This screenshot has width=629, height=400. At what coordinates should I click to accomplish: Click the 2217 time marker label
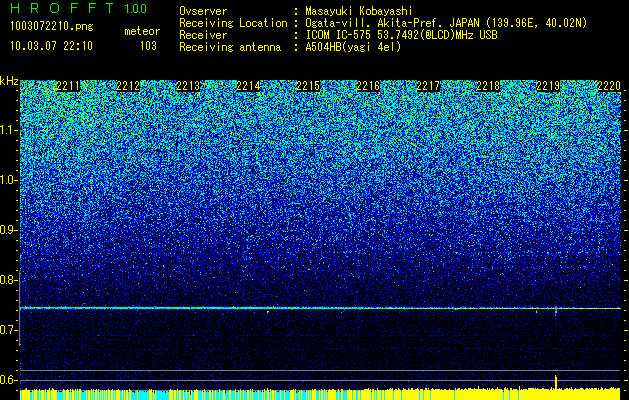428,85
